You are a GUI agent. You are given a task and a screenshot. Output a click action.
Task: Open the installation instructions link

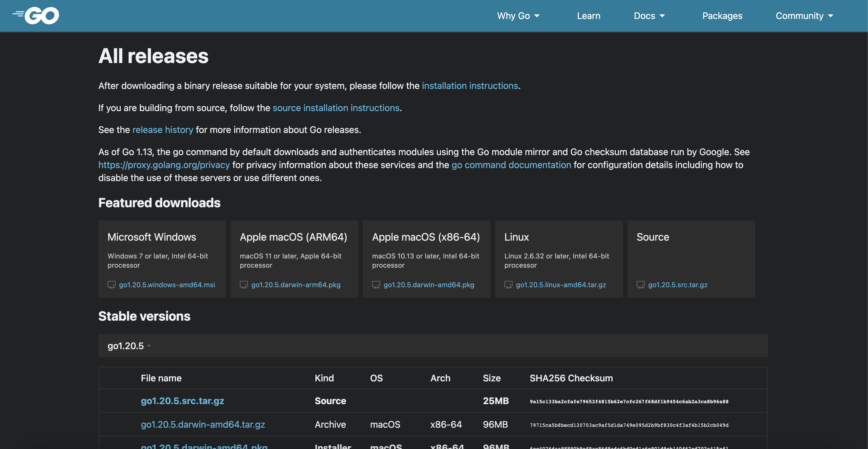coord(470,85)
